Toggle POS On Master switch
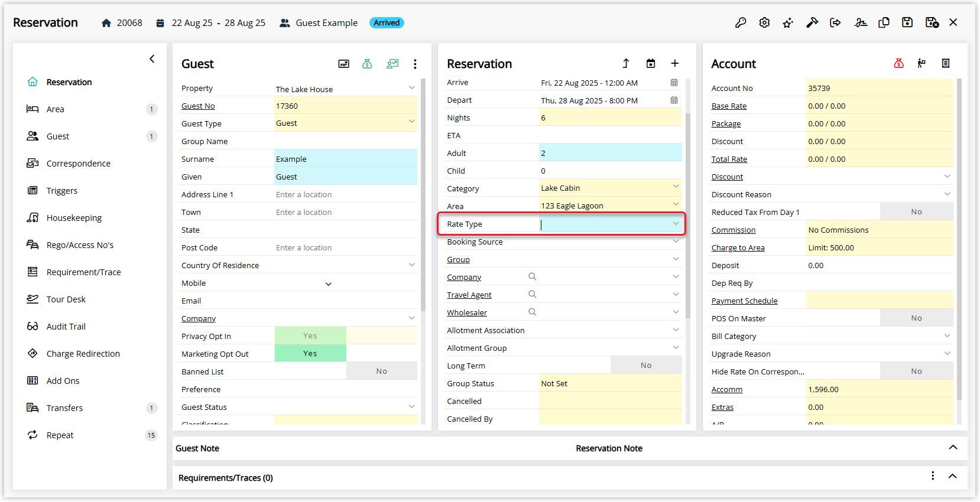This screenshot has width=980, height=502. (916, 318)
